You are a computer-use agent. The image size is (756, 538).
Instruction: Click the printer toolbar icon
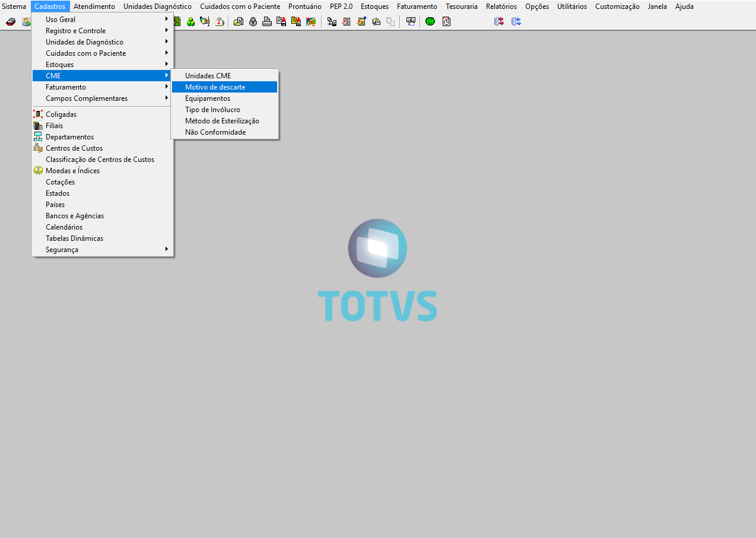pos(266,21)
